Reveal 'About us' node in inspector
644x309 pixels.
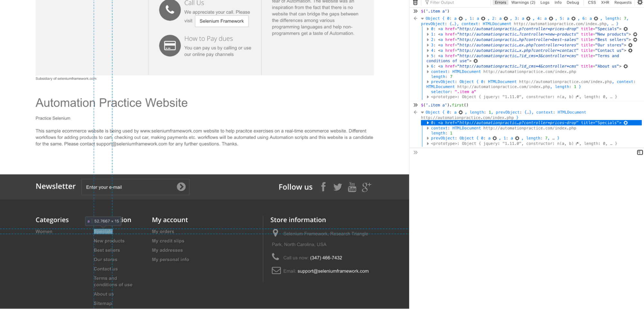626,66
